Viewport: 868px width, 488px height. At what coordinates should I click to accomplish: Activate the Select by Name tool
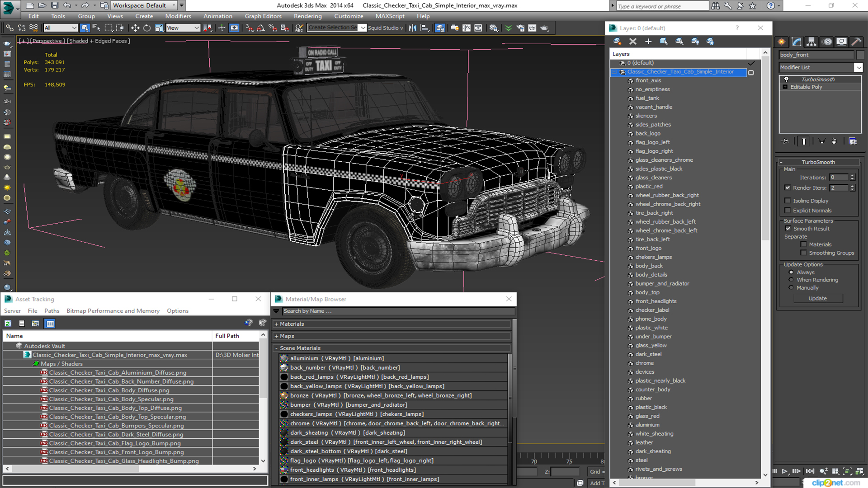96,28
